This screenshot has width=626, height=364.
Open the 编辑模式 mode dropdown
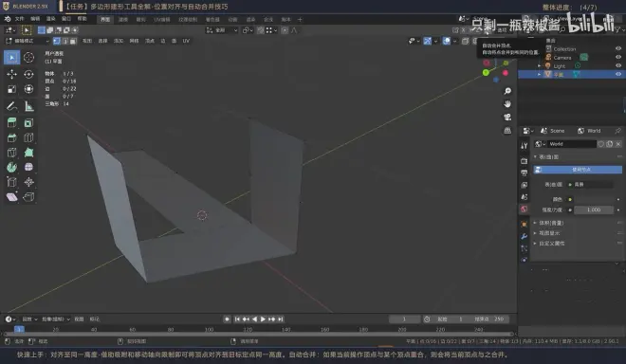[28, 41]
